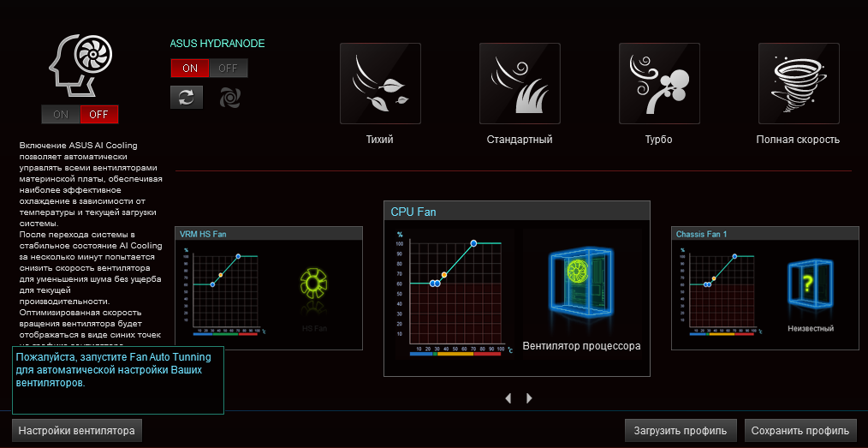The width and height of the screenshot is (868, 448).
Task: Click the Fan Auto Tunning hint message box
Action: tap(118, 380)
